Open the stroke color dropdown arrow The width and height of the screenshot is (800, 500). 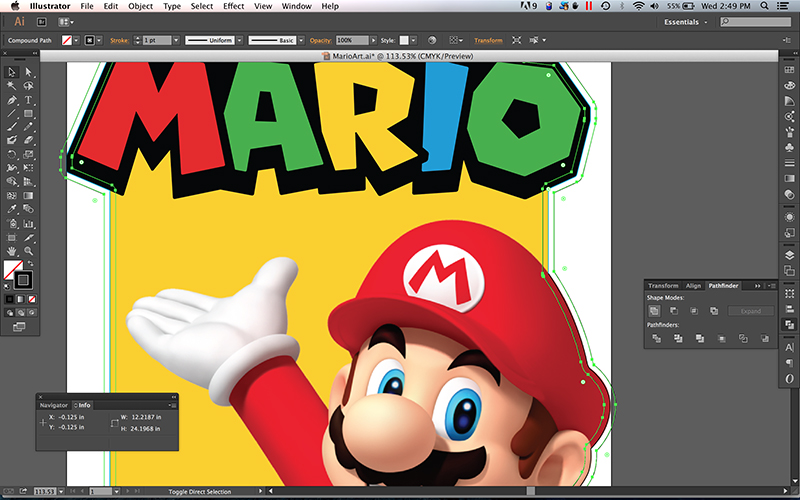coord(99,40)
